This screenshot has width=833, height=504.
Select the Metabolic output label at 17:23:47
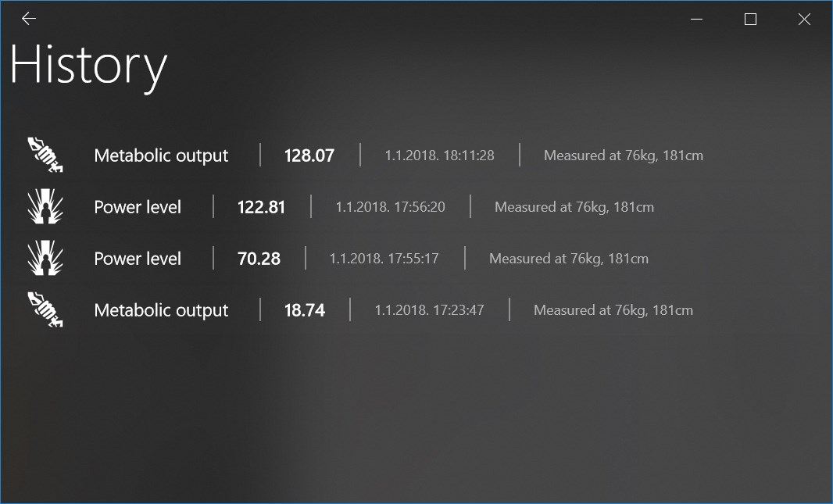pos(161,310)
